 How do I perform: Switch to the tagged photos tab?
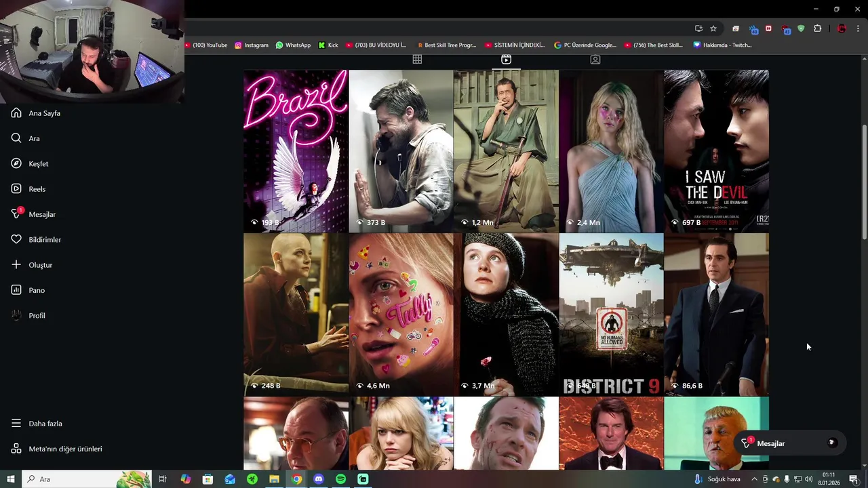coord(595,60)
